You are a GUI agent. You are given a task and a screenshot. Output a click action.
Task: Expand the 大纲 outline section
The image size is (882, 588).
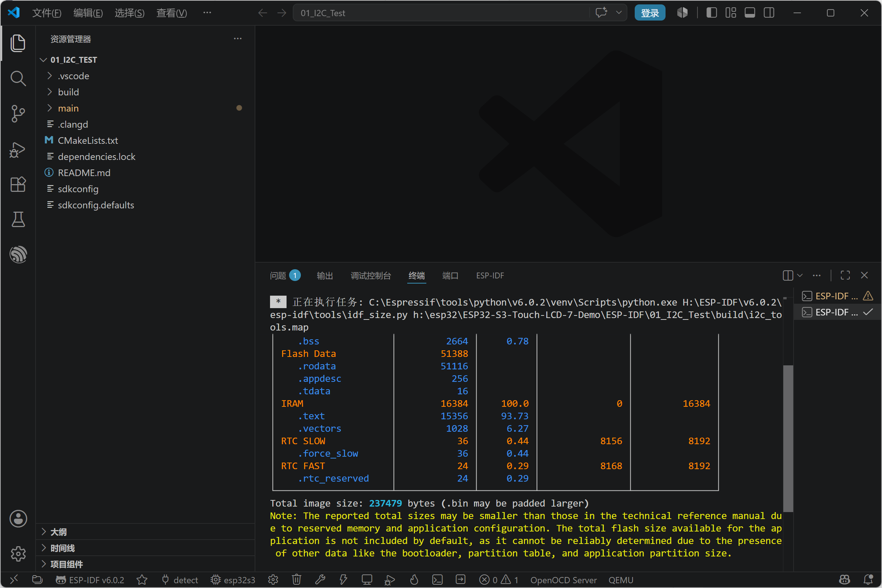pyautogui.click(x=146, y=532)
